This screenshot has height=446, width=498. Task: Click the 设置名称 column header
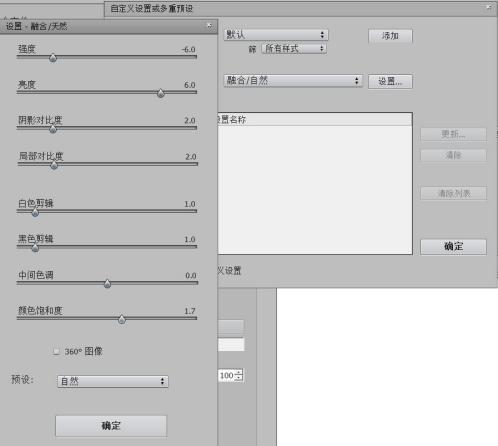point(315,119)
